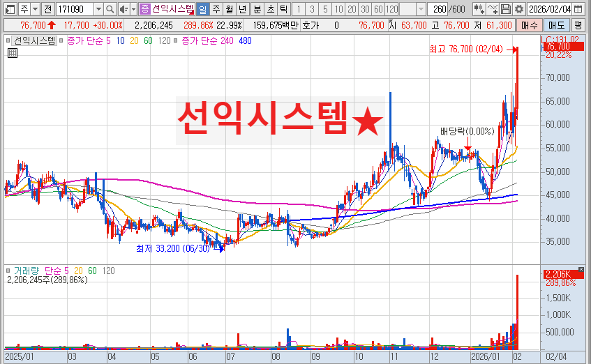Viewport: 591px width, 364px height.
Task: Click the purple 증 badge icon
Action: pos(144,9)
